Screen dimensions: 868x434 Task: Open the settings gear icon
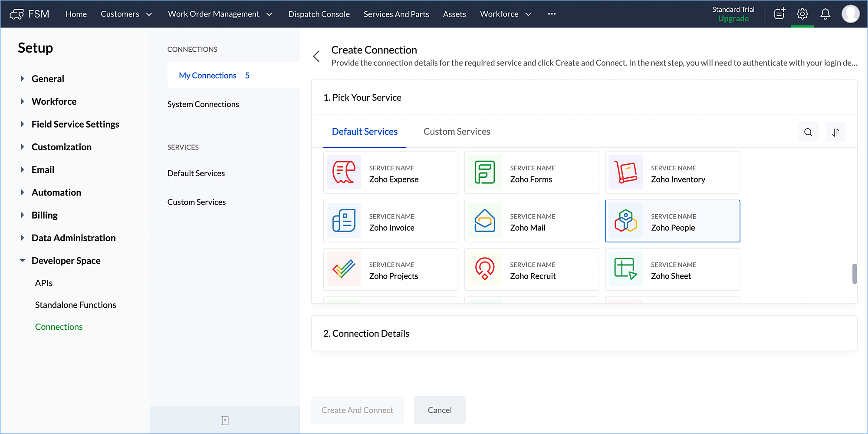tap(802, 14)
